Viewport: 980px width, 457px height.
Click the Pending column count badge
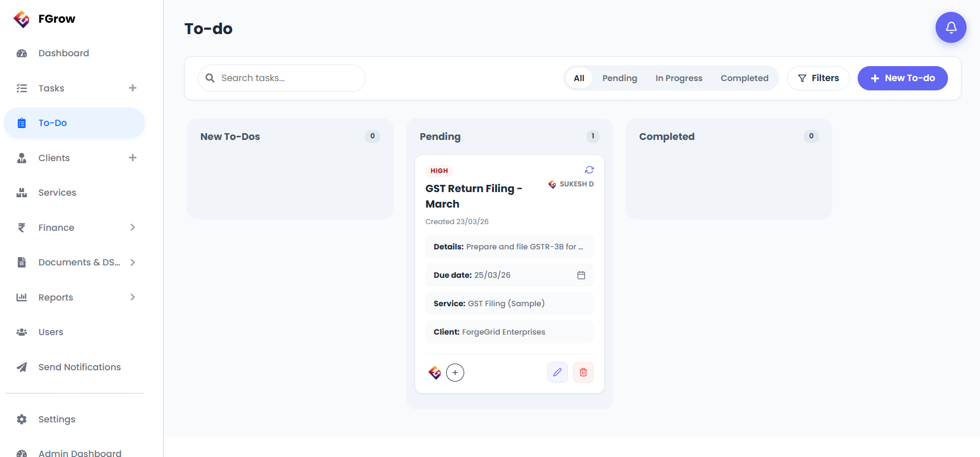click(593, 136)
